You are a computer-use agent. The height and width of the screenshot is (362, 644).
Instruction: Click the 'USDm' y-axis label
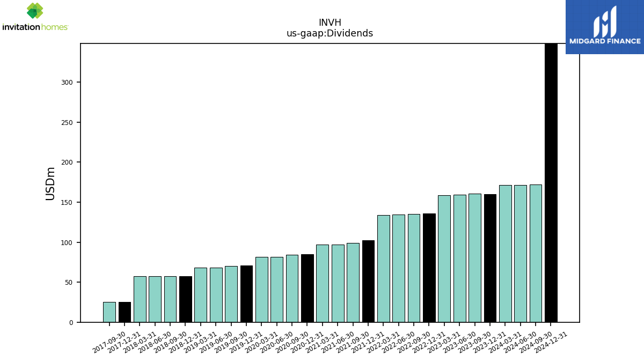coord(50,183)
